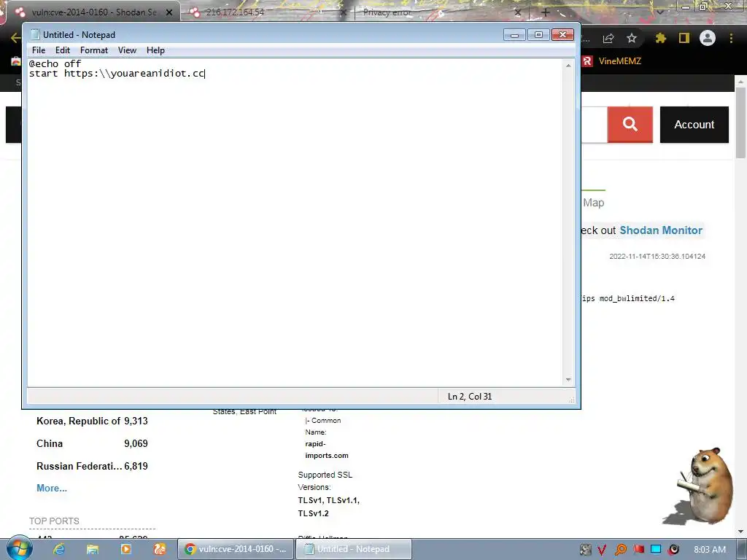Close the Shodan search browser tab
The image size is (747, 560).
tap(169, 12)
